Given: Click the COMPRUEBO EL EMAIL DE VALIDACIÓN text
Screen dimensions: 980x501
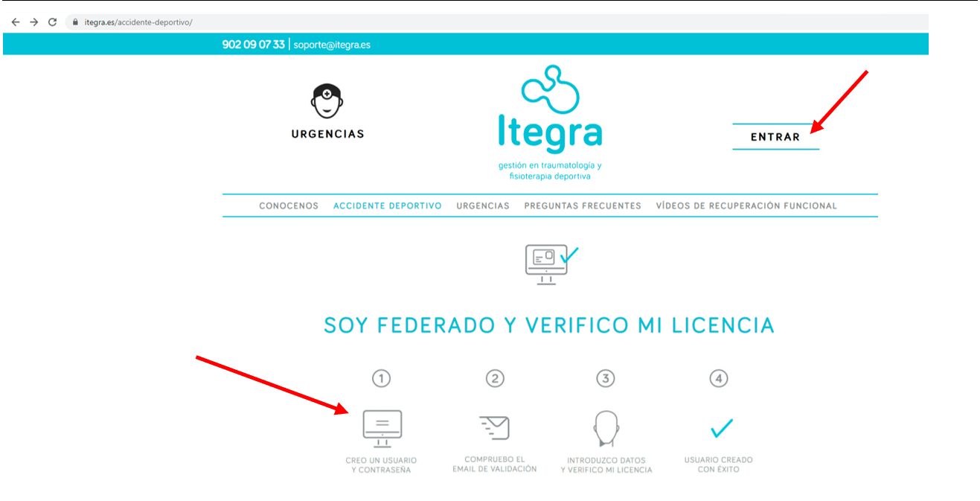Looking at the screenshot, I should click(x=495, y=465).
